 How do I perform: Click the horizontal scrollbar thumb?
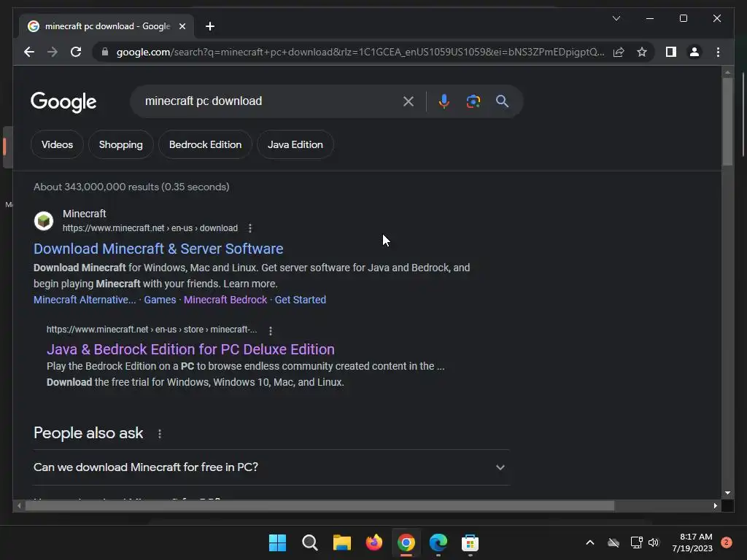click(x=320, y=506)
